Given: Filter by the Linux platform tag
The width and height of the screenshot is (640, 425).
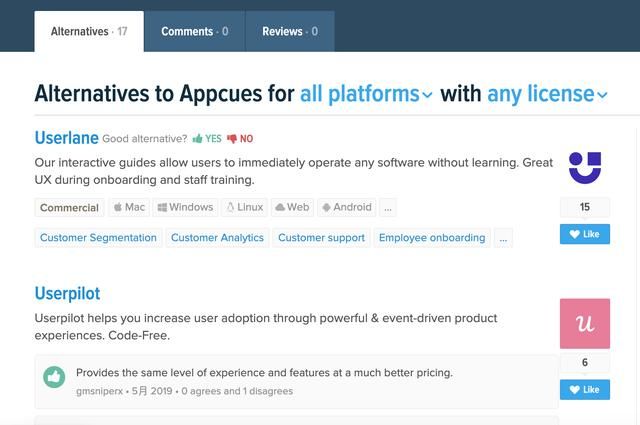Looking at the screenshot, I should [x=244, y=207].
